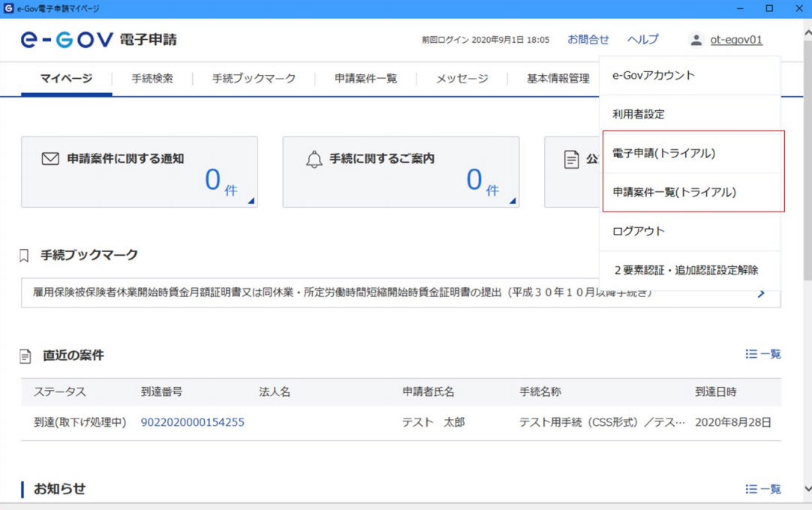Open the 申請案件に関する通知 card
This screenshot has height=510, width=812.
(x=140, y=172)
